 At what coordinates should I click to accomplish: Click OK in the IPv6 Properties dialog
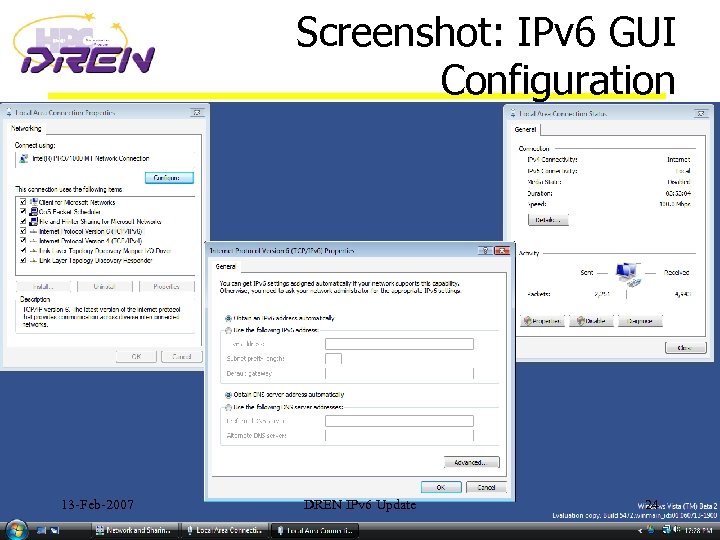(x=441, y=487)
